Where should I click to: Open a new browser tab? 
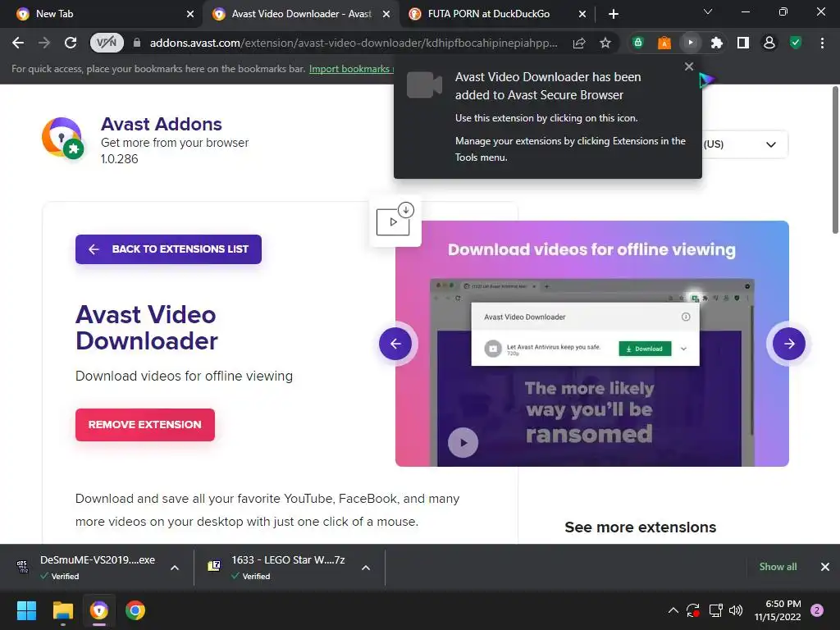614,14
